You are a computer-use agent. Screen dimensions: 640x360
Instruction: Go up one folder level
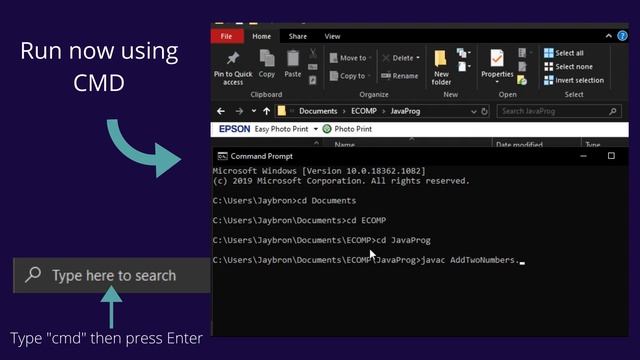pyautogui.click(x=267, y=111)
